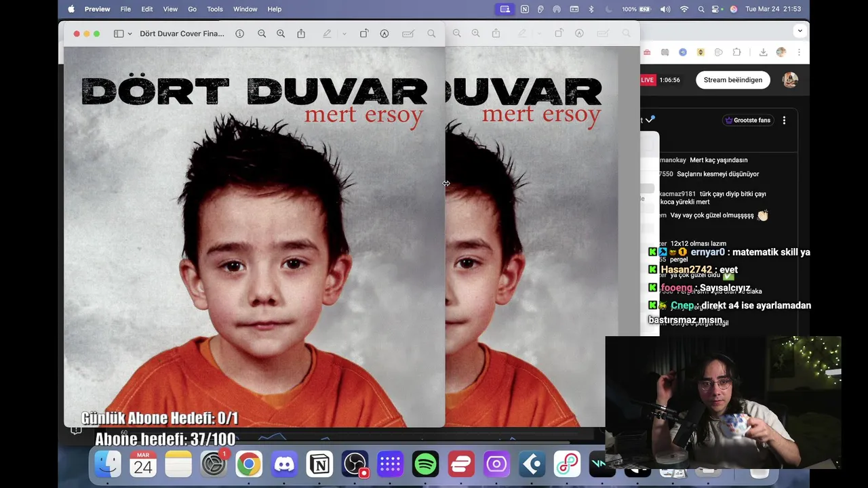Click Stream beëindigen button
This screenshot has height=488, width=868.
tap(733, 80)
